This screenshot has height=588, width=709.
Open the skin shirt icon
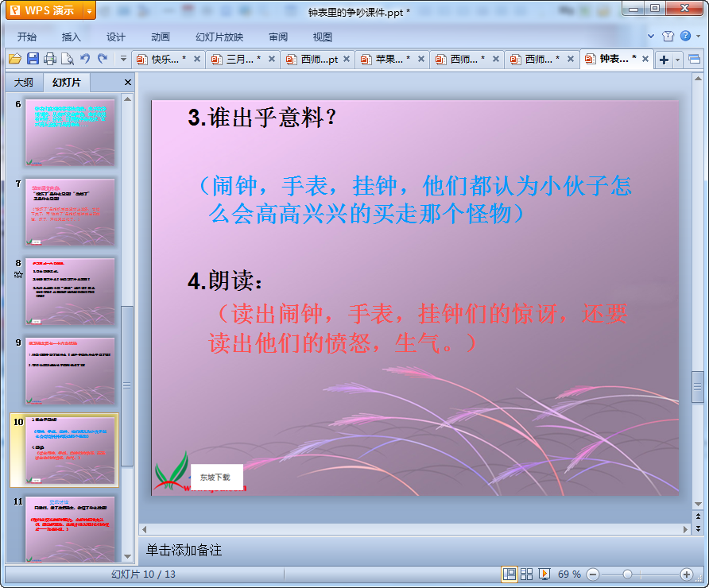click(x=668, y=37)
